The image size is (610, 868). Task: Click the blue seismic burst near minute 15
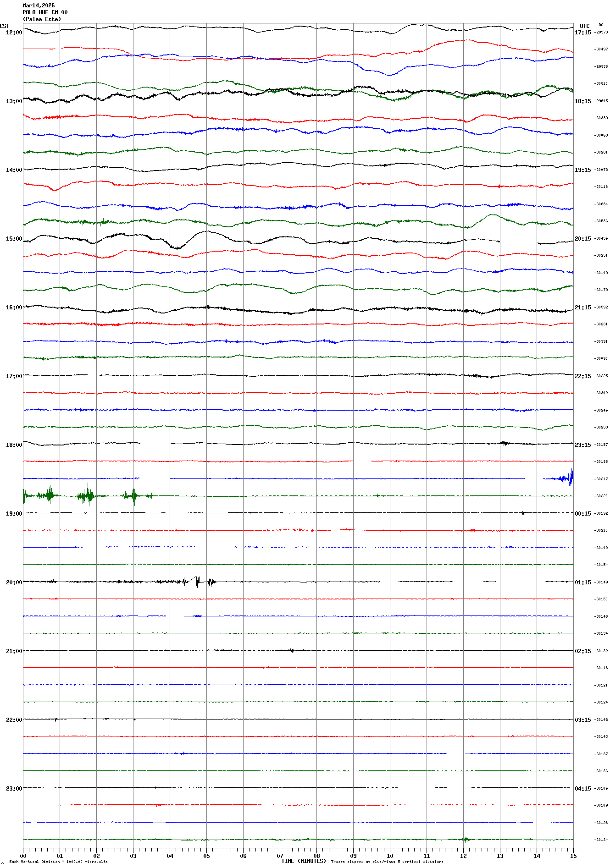tap(568, 478)
